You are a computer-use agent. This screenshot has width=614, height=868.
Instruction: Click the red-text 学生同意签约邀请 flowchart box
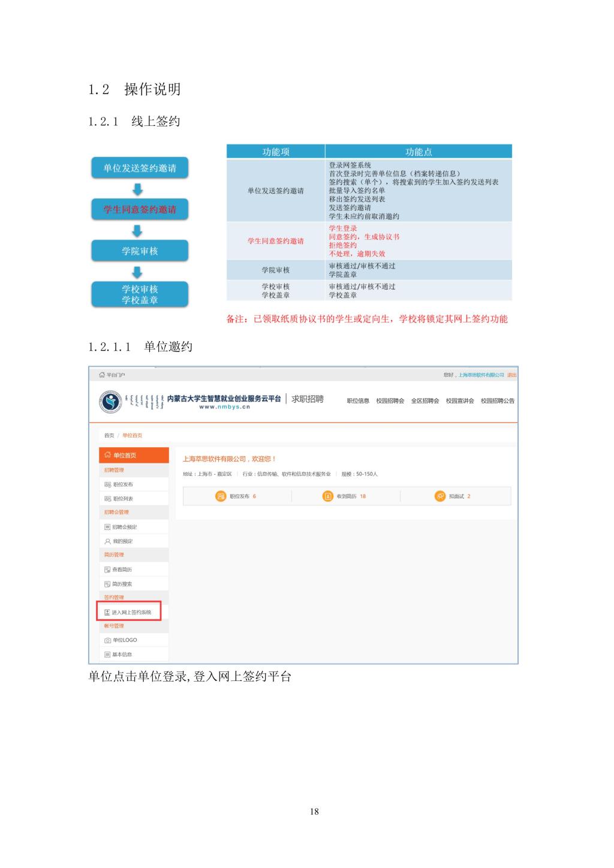[140, 209]
